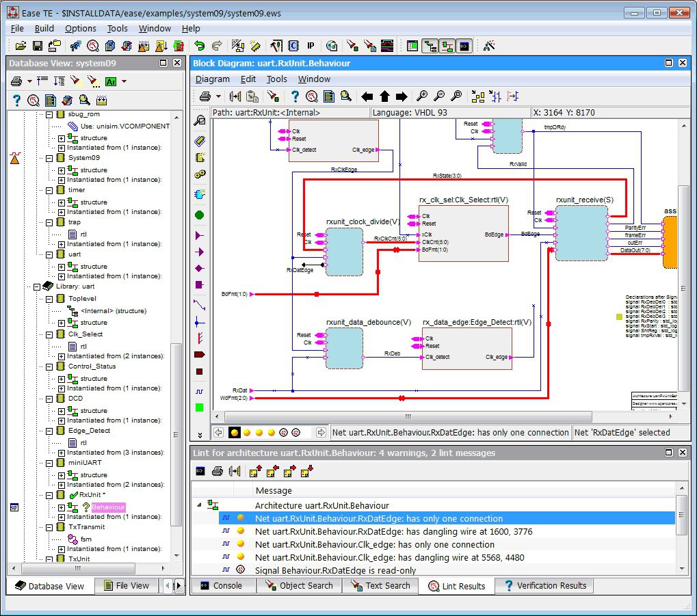Click the Save icon in main toolbar
Viewport: 697px width, 616px height.
point(37,46)
